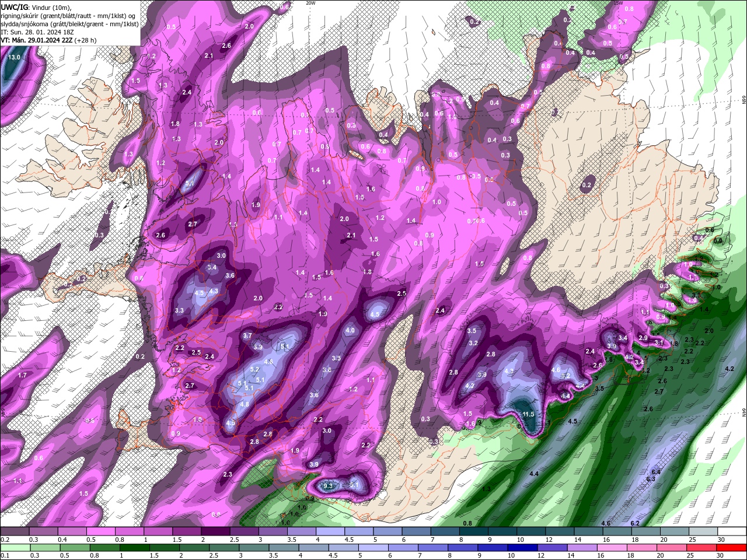This screenshot has height=560, width=747.
Task: Pick the slate blue swatch labelled 6 on snow scale
Action: click(417, 531)
